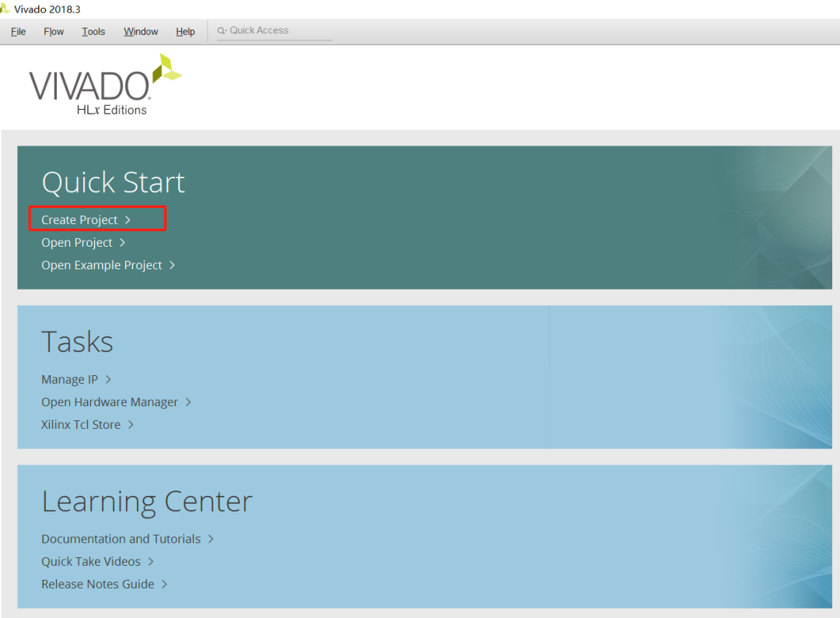840x618 pixels.
Task: Click the Tasks heading
Action: click(77, 342)
